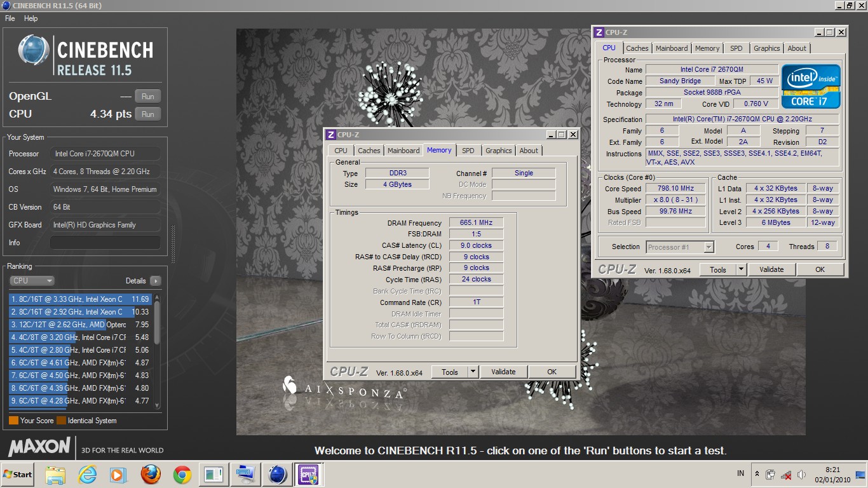Launch Internet Explorer from the taskbar
Viewport: 868px width, 488px height.
coord(87,475)
